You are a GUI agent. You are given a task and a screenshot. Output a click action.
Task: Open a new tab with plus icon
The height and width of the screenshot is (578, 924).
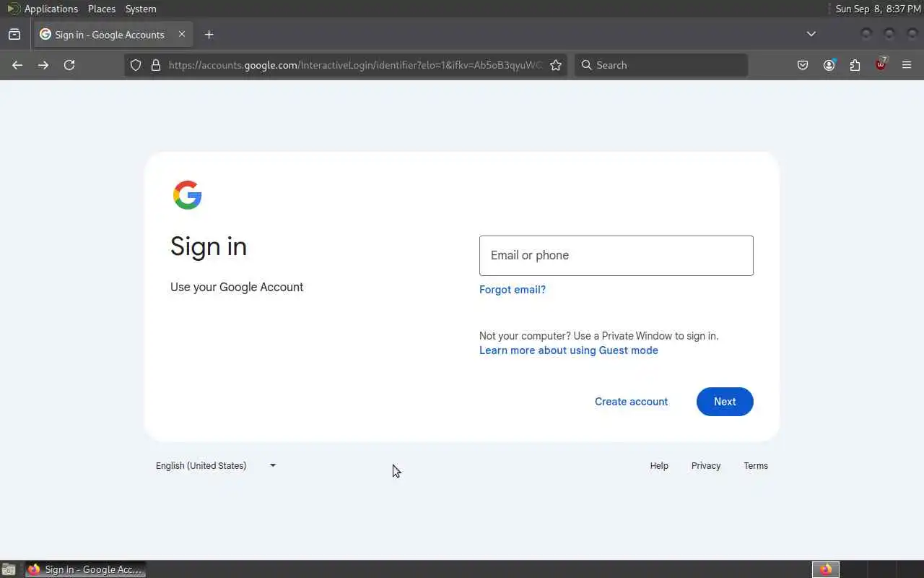209,35
